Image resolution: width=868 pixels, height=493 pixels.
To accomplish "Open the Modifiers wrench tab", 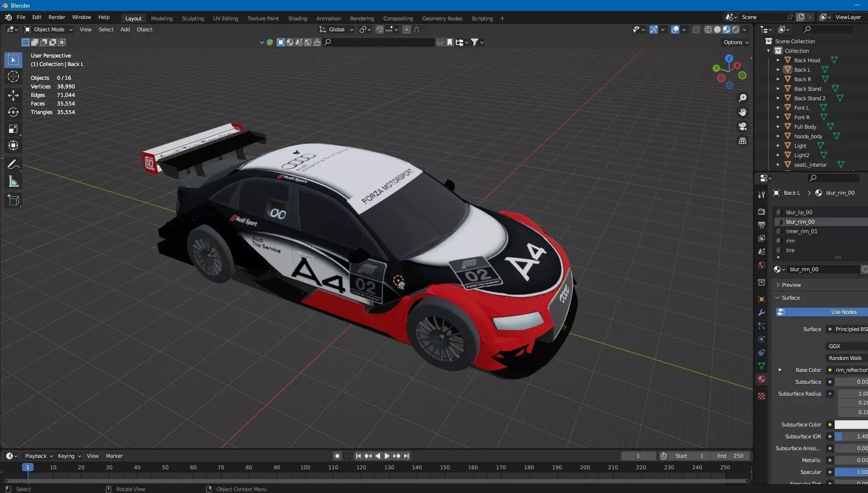I will [762, 313].
